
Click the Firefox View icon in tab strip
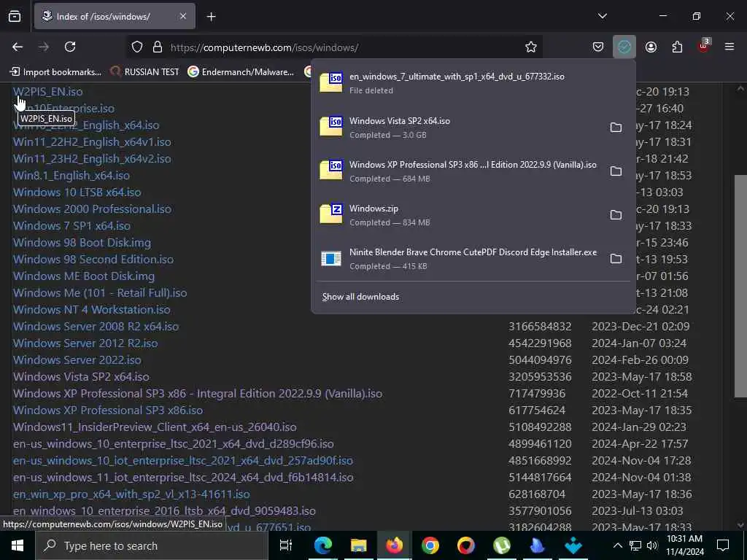15,16
